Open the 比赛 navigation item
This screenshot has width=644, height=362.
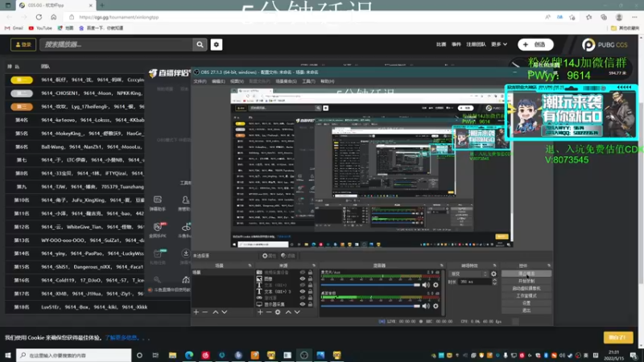point(440,44)
